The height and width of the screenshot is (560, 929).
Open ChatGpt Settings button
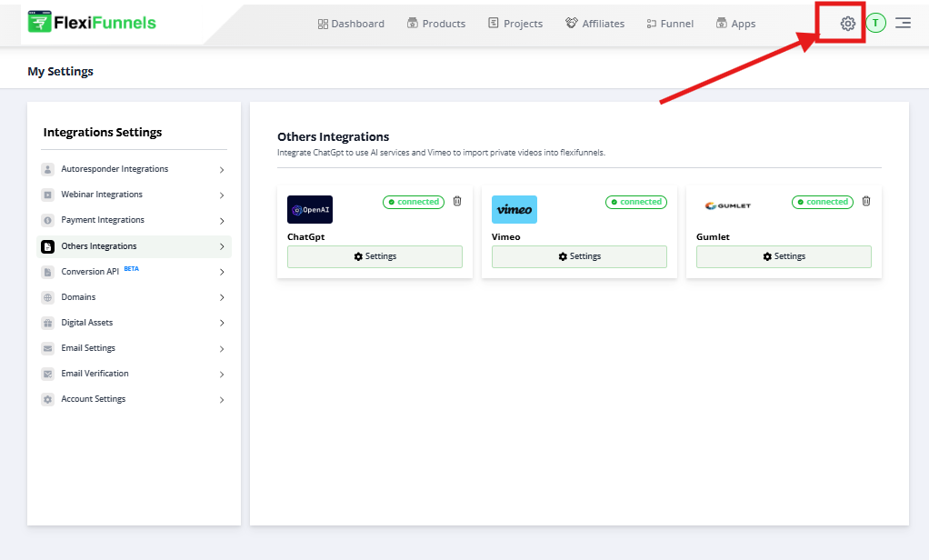(x=375, y=256)
